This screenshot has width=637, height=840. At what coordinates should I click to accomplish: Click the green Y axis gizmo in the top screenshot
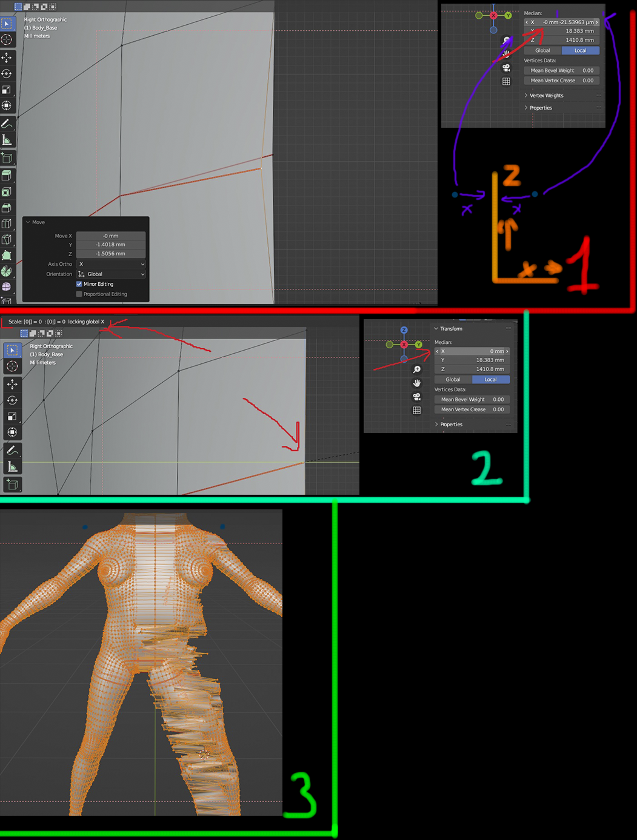point(509,16)
